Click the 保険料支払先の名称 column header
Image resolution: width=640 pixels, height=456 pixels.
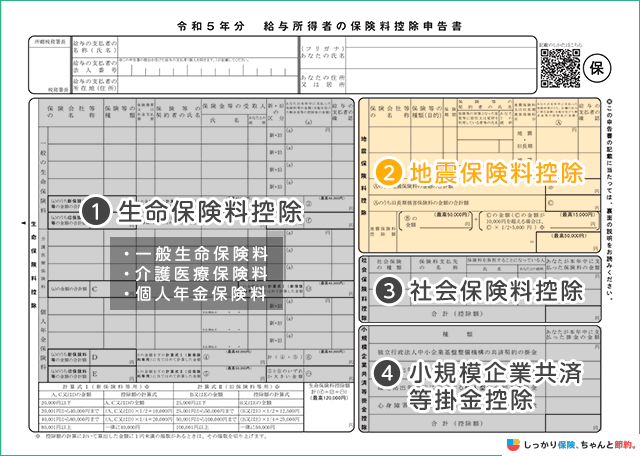point(438,264)
